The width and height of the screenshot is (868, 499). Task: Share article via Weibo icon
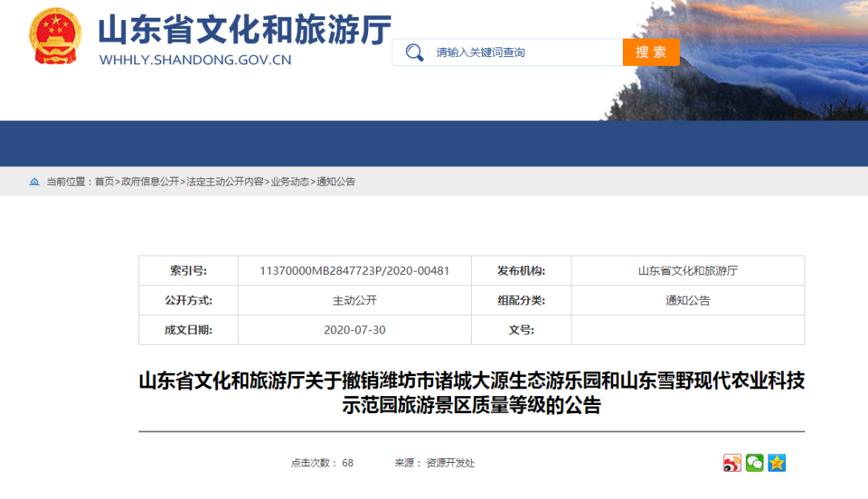pyautogui.click(x=731, y=463)
